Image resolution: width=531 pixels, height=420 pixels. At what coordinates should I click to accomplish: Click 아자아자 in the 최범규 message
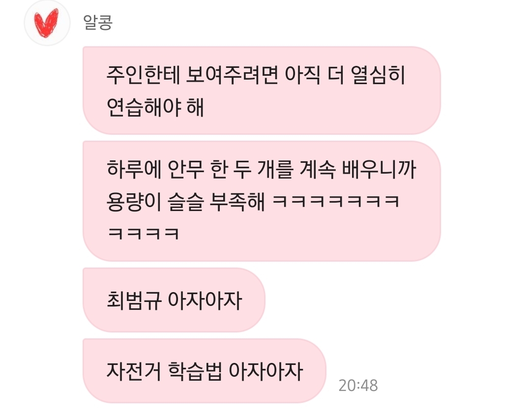point(205,300)
